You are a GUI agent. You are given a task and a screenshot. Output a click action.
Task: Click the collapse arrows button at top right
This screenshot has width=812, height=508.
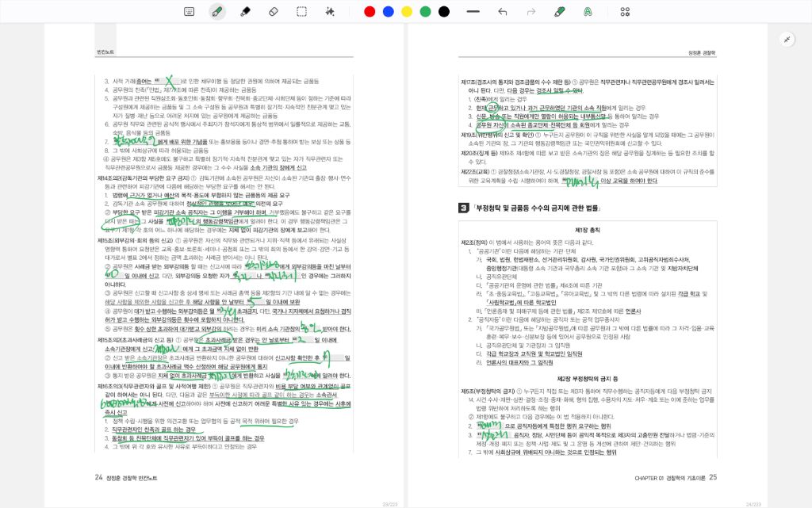[x=787, y=39]
